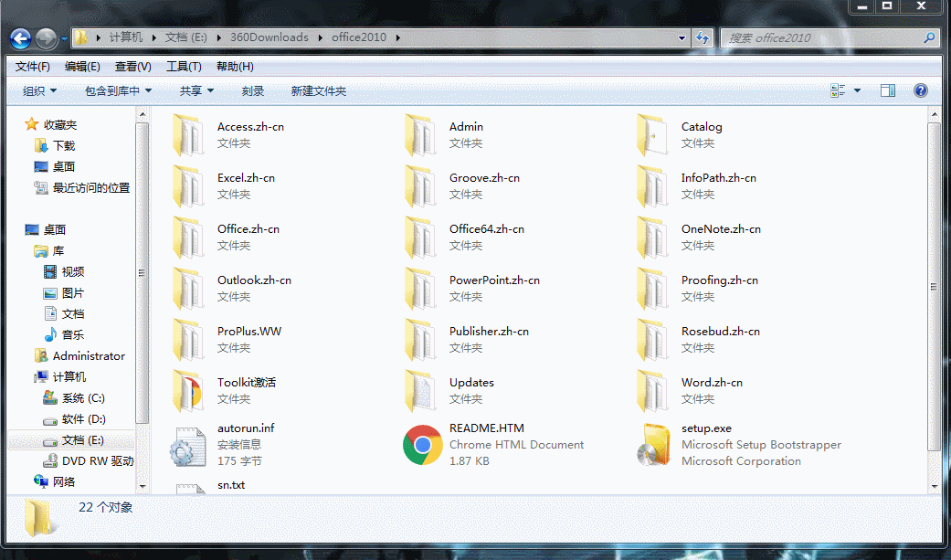Expand the address bar history dropdown
The height and width of the screenshot is (560, 951).
pyautogui.click(x=682, y=37)
